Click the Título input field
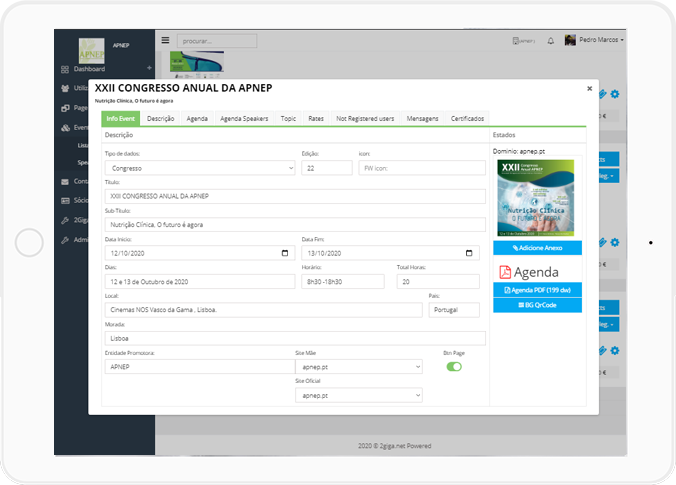676x485 pixels. (295, 196)
